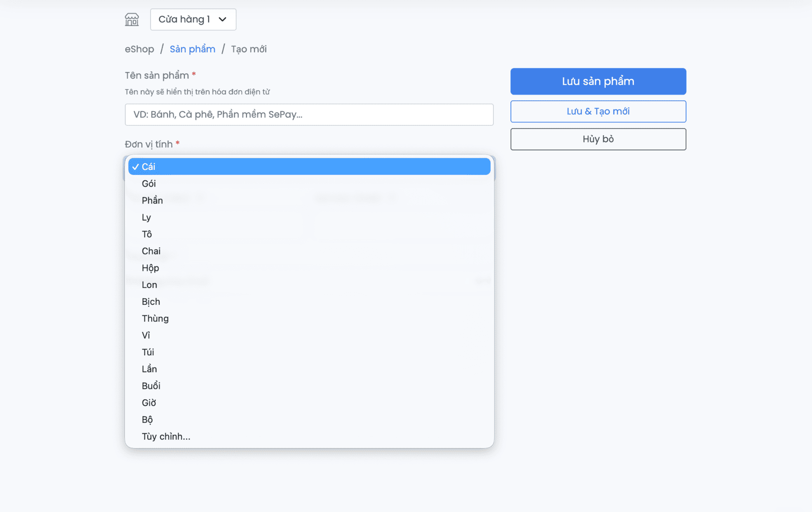Pick Buổi from the dropdown

click(151, 386)
